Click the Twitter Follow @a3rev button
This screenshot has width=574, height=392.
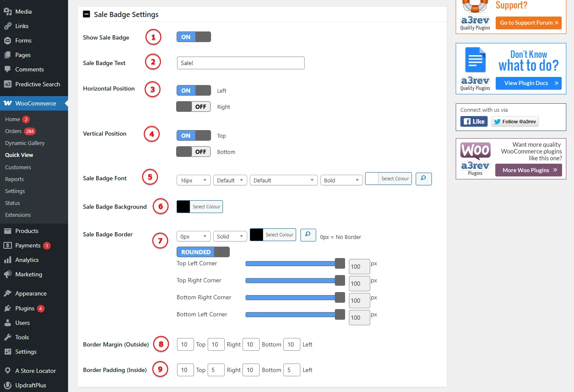click(515, 122)
